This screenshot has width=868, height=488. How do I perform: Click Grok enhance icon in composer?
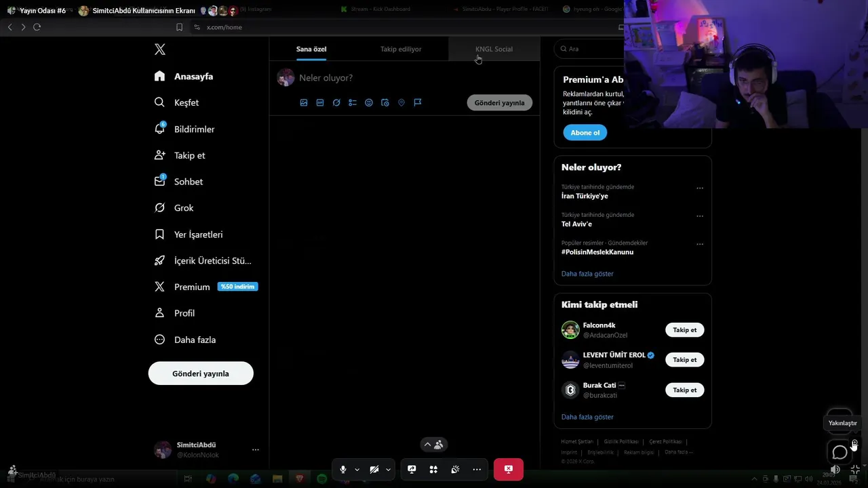(x=336, y=102)
